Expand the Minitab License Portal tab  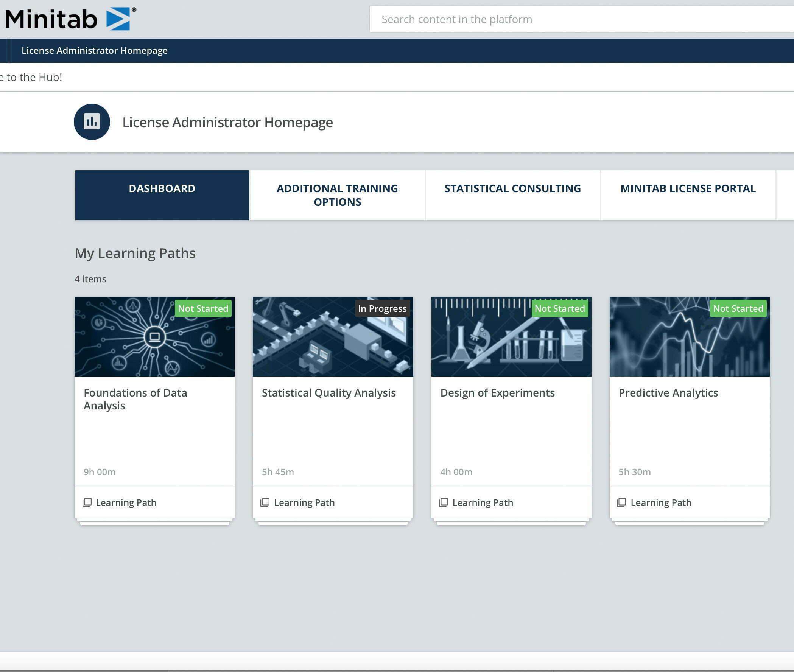tap(688, 188)
